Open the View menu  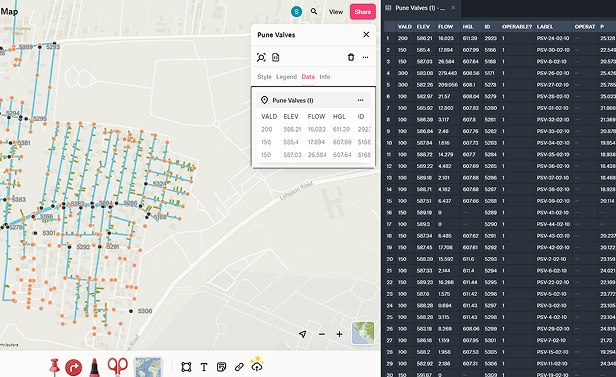tap(336, 12)
